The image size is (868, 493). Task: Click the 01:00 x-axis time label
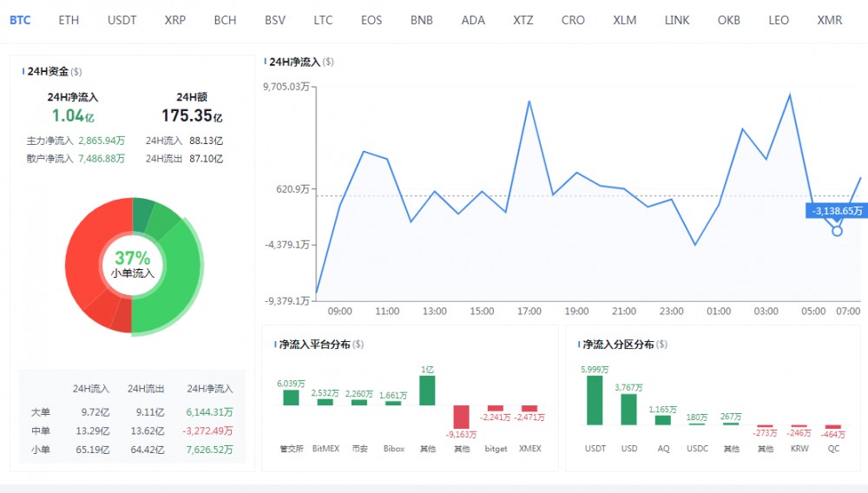[x=719, y=312]
